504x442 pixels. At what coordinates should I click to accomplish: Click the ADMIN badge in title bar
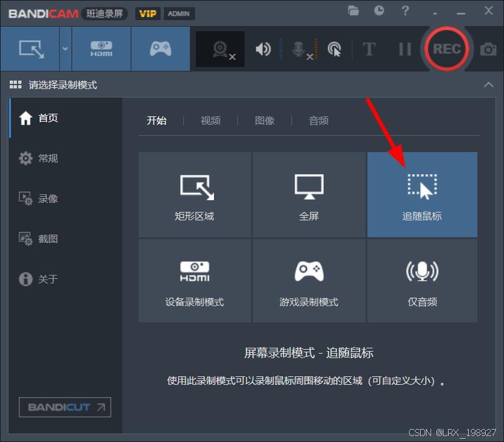[179, 14]
